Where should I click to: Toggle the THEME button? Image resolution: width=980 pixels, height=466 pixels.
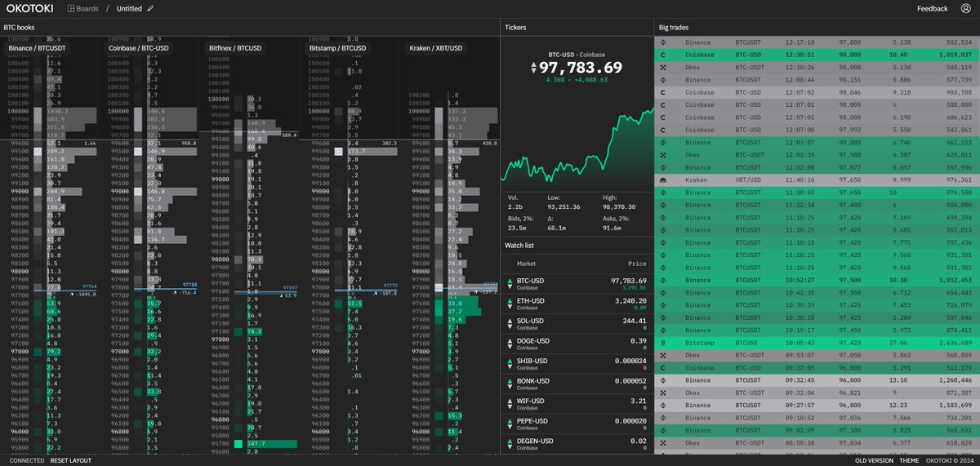coord(909,460)
